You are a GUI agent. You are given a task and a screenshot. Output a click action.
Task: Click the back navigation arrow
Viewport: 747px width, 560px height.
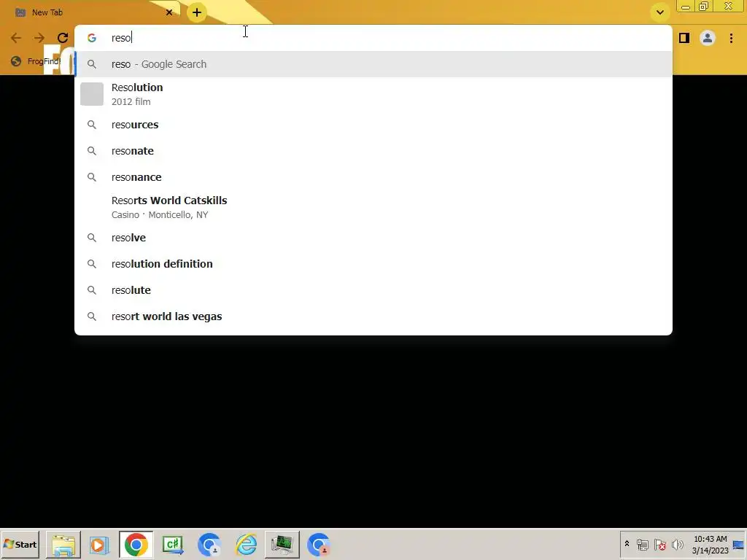pos(16,38)
